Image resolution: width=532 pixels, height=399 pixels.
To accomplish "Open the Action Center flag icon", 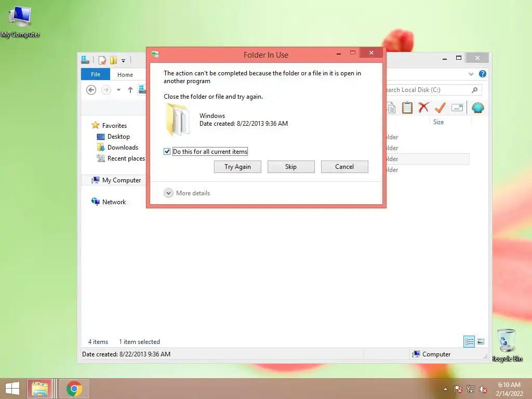I will [458, 389].
